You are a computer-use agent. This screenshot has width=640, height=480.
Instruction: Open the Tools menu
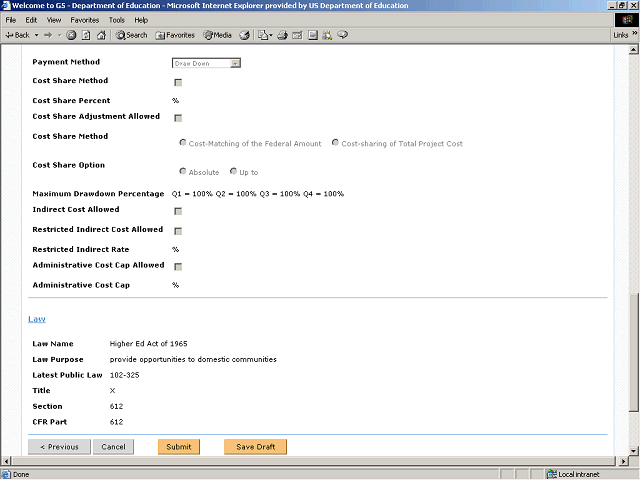pyautogui.click(x=116, y=20)
